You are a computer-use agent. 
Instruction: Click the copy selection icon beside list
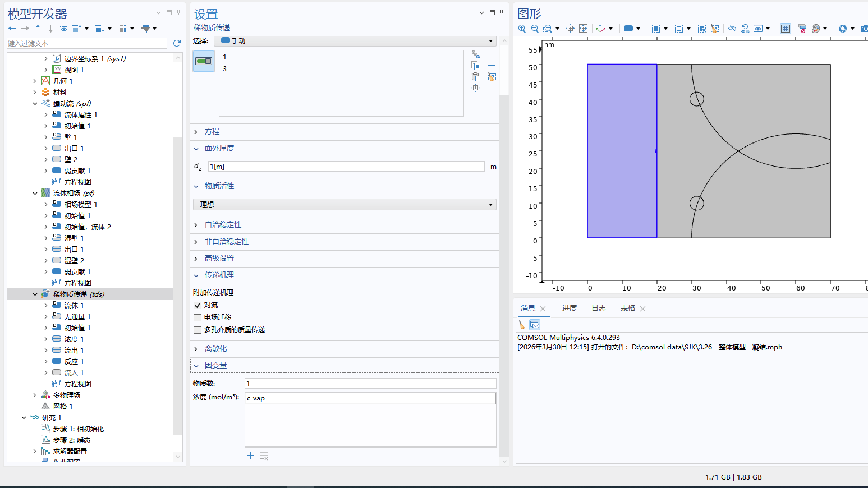[x=476, y=66]
